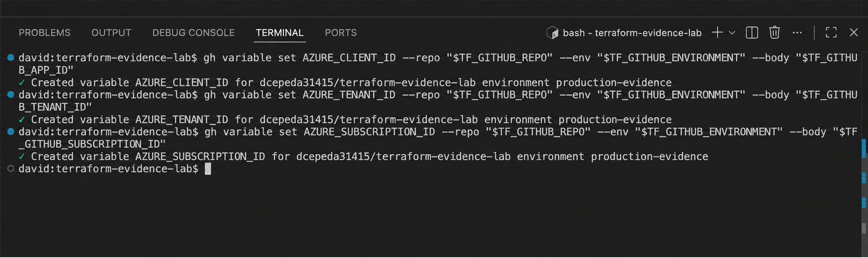Click 'B_APP_ID"' wrapped command text
Viewport: 868px width, 258px height.
[46, 70]
